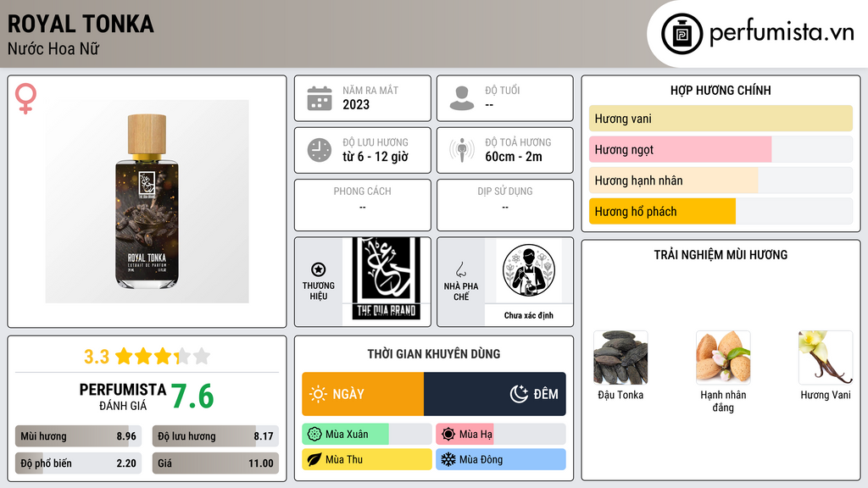868x488 pixels.
Task: Select the Hương Vani note image
Action: click(826, 358)
